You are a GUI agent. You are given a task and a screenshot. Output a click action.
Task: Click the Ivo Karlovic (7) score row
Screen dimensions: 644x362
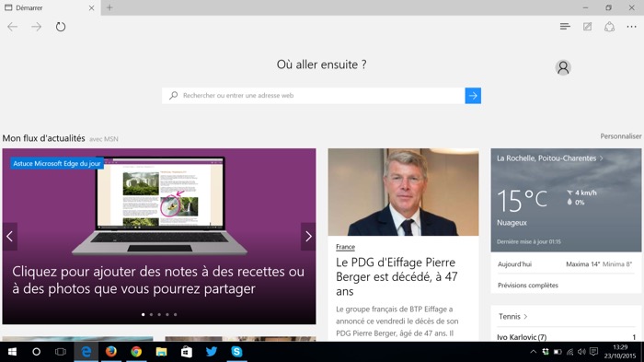coord(566,337)
